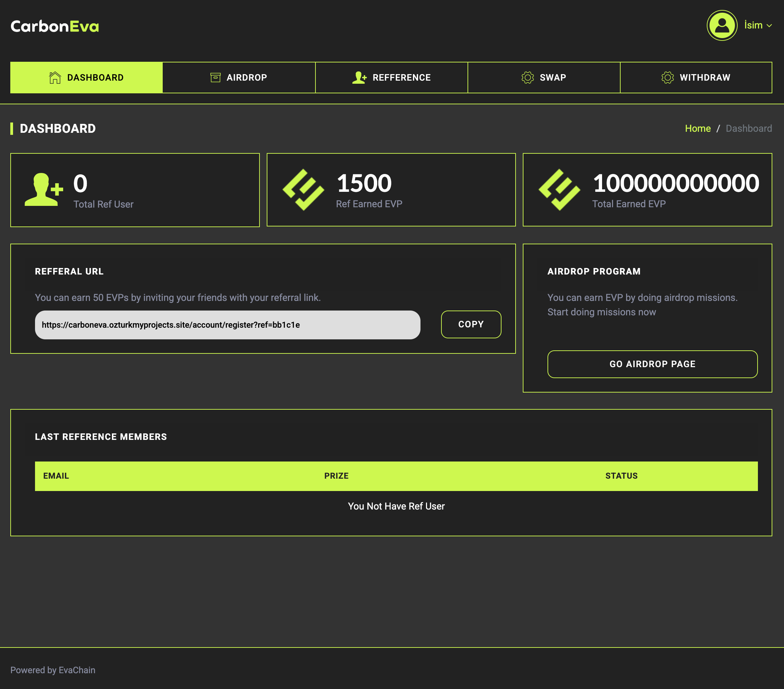Switch to the AIRDROP tab
This screenshot has width=784, height=689.
239,77
